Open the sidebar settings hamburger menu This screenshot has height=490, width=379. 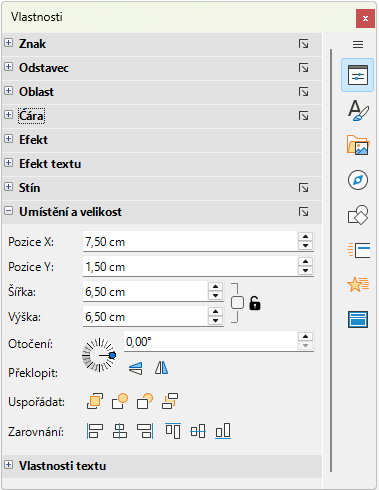click(358, 44)
